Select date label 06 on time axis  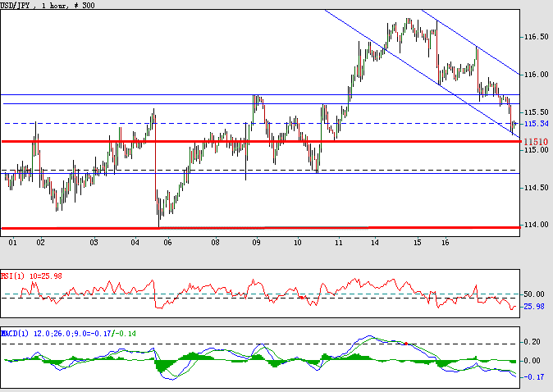pos(167,243)
